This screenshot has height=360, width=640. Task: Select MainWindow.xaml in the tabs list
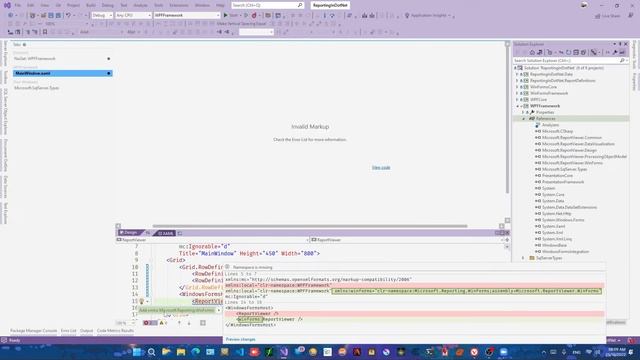[x=62, y=73]
